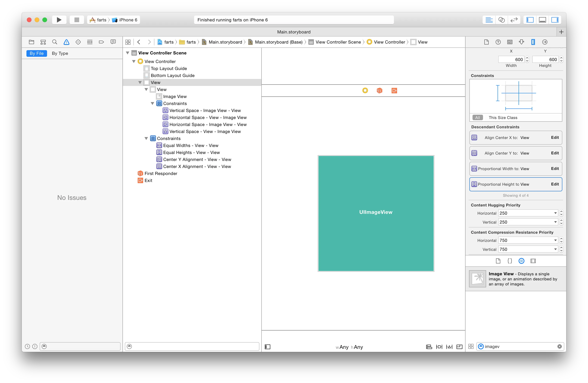The image size is (588, 383).
Task: Go back with the jump bar back arrow
Action: coord(139,42)
